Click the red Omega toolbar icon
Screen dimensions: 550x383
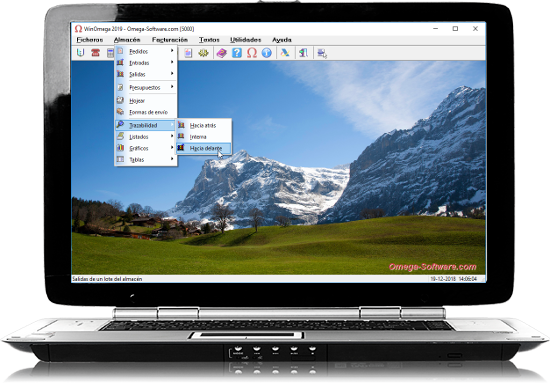(x=252, y=53)
